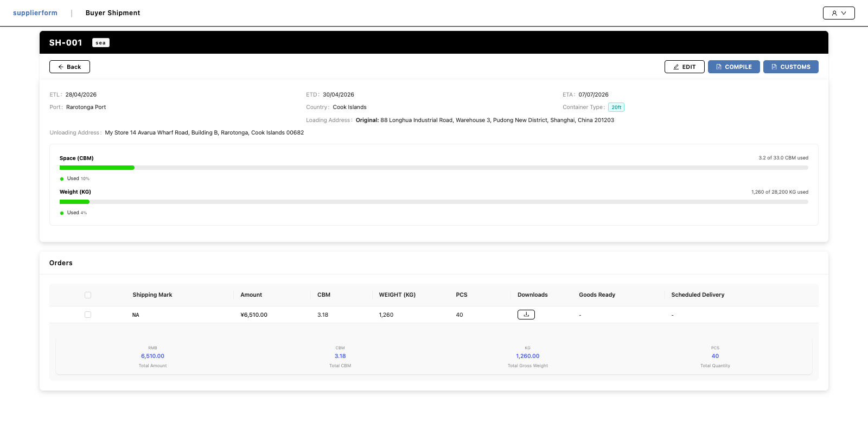This screenshot has height=422, width=868.
Task: Click the EDIT shipment button
Action: pos(685,67)
